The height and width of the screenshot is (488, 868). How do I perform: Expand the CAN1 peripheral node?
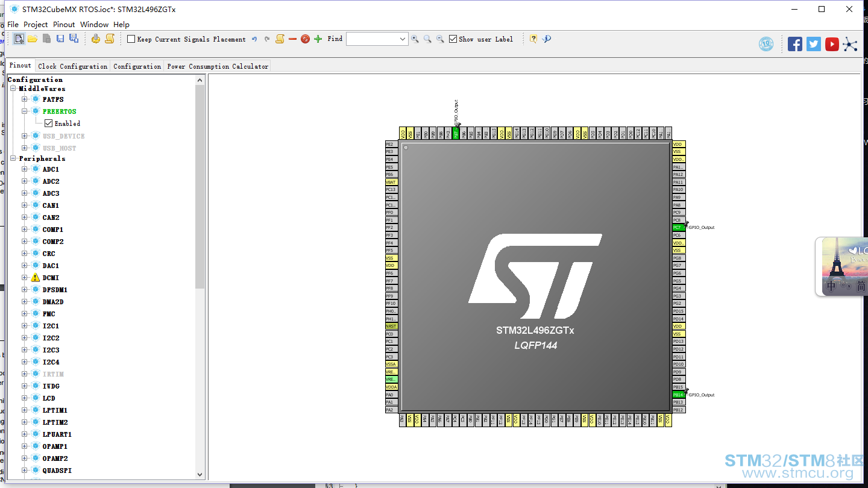point(25,205)
